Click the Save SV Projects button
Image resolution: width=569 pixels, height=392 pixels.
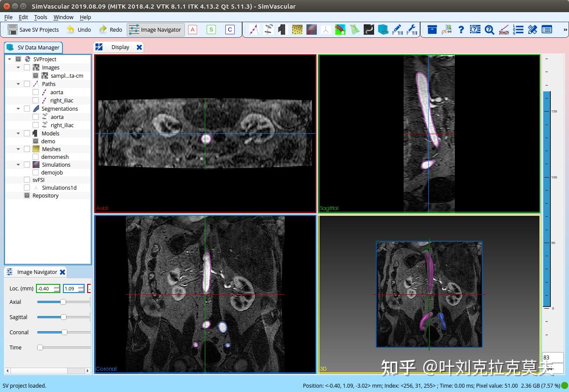34,30
